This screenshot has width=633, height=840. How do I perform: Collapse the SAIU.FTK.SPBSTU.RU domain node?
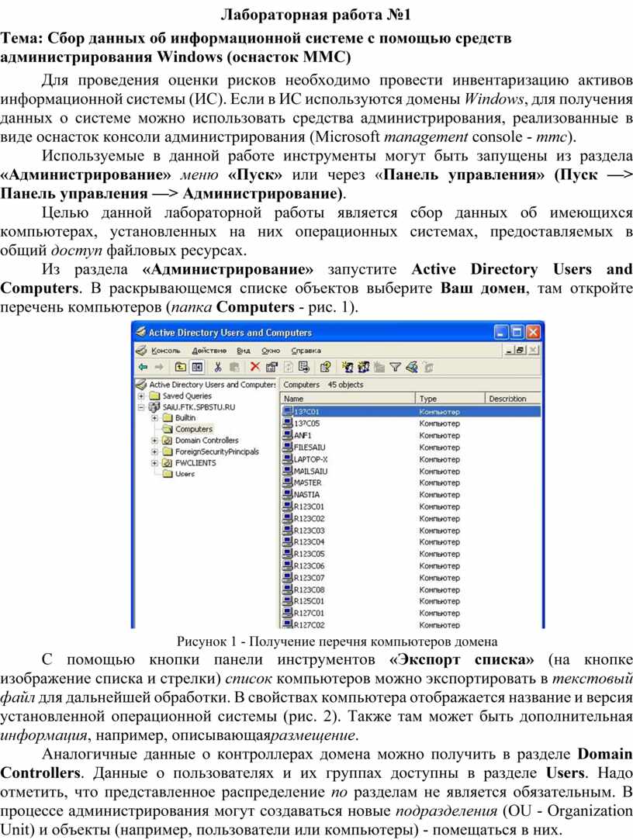141,406
